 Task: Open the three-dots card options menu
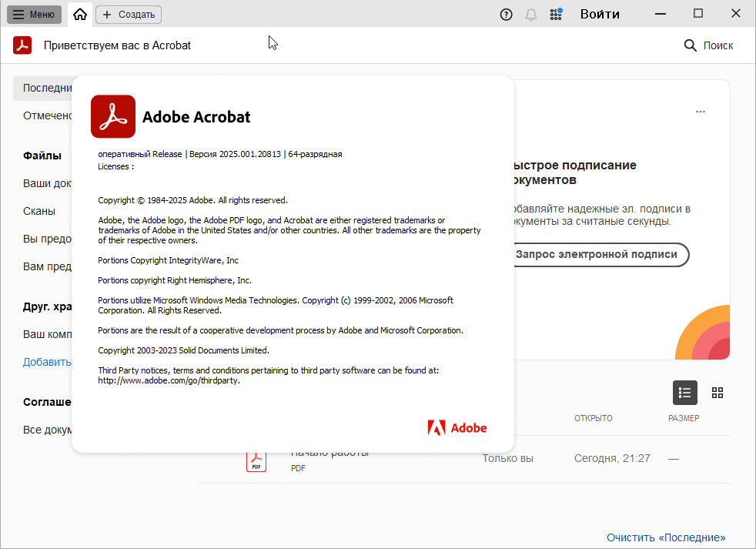(x=700, y=112)
